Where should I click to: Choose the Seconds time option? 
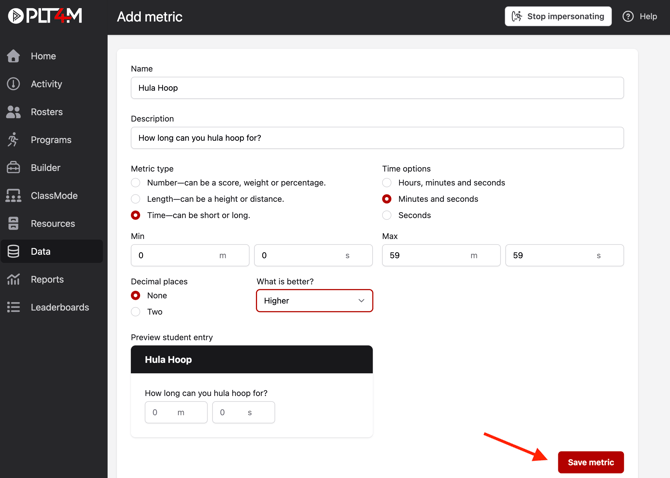(387, 215)
